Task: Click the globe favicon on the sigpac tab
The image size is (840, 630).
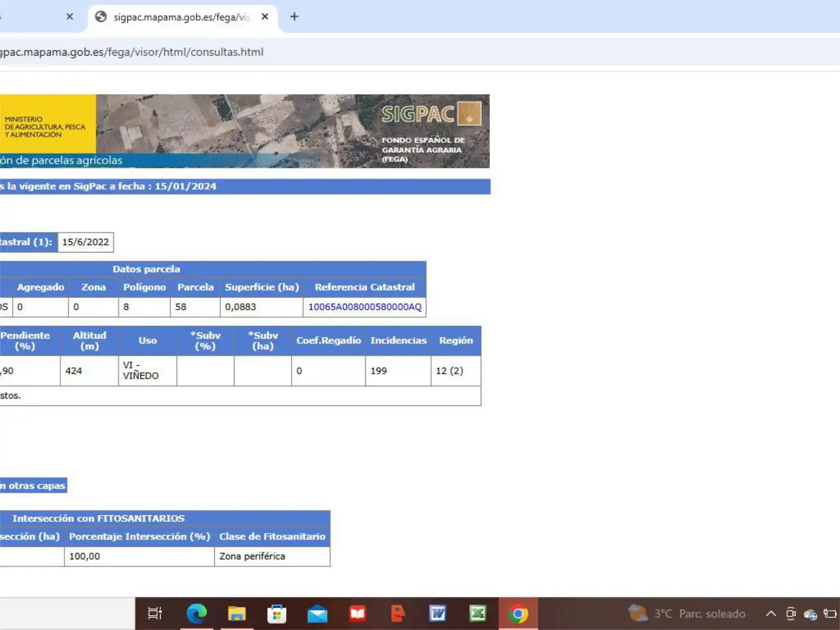Action: [x=101, y=17]
